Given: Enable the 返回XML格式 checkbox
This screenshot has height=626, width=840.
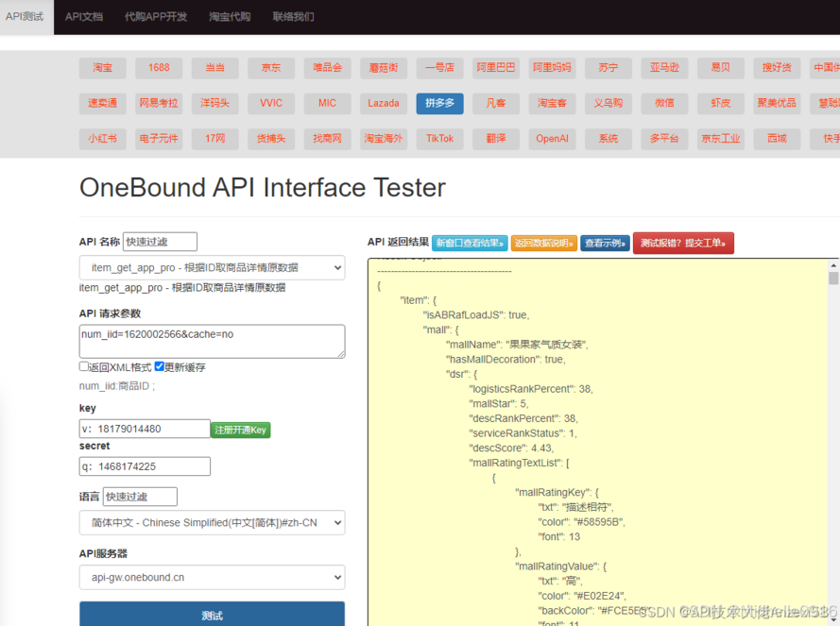Looking at the screenshot, I should tap(84, 367).
